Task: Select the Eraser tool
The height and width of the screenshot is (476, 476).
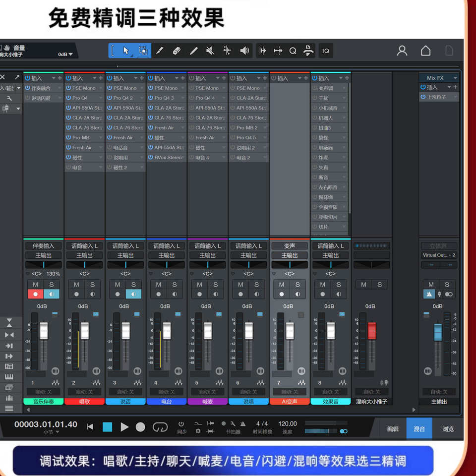Action: [177, 51]
